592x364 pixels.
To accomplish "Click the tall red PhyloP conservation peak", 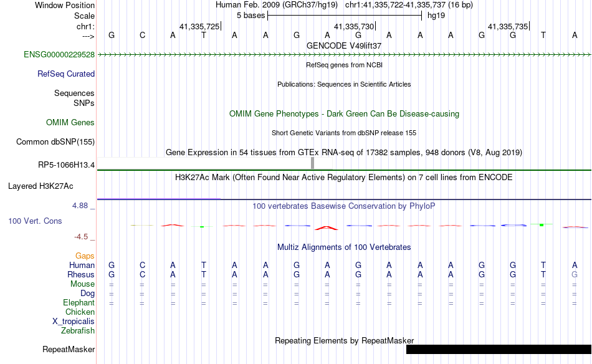I will pos(327,228).
